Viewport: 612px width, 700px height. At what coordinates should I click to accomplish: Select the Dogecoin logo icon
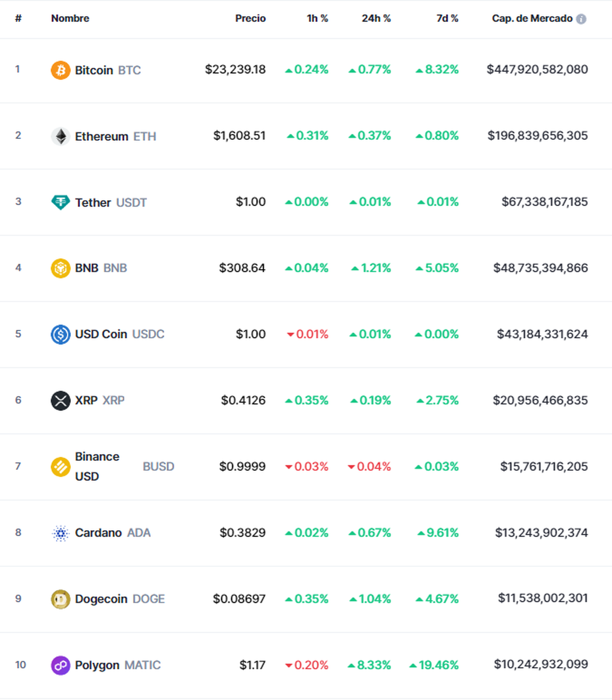coord(61,599)
